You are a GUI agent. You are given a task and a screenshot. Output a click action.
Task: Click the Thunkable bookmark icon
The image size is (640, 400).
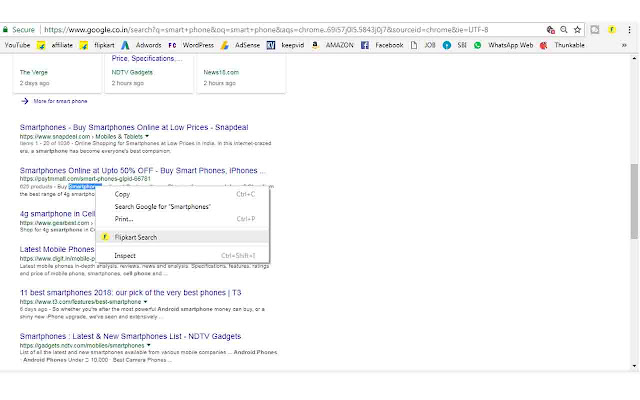coord(544,45)
